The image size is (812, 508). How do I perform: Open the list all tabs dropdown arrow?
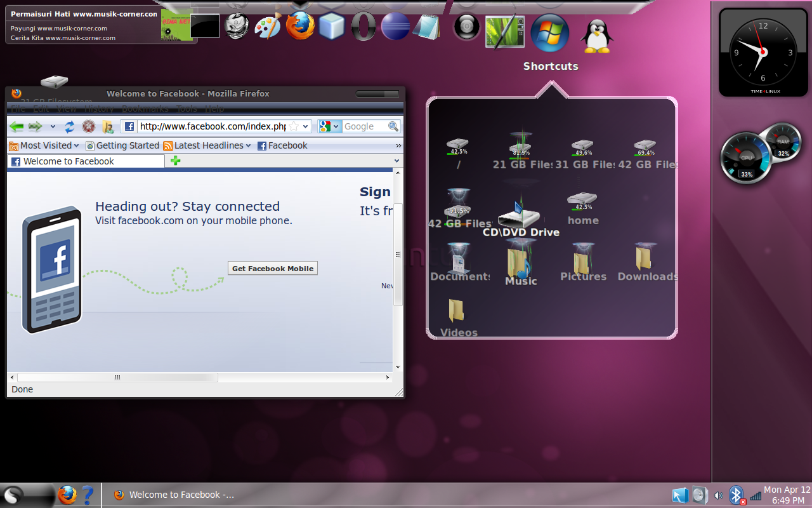397,161
